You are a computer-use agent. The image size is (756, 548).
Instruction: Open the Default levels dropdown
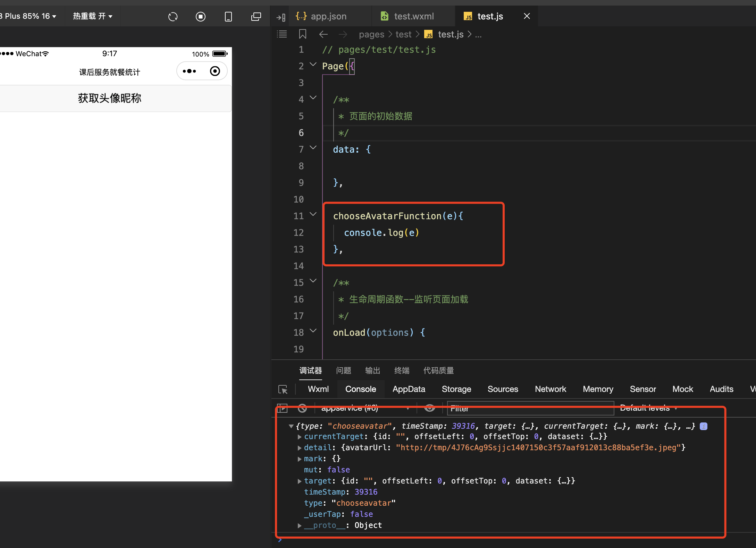click(x=648, y=408)
